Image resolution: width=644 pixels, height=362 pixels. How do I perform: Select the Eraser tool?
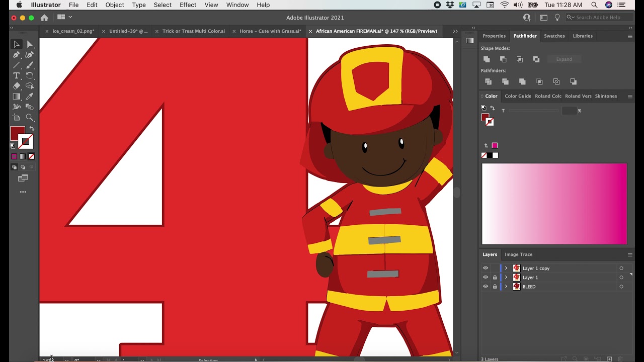tap(16, 86)
